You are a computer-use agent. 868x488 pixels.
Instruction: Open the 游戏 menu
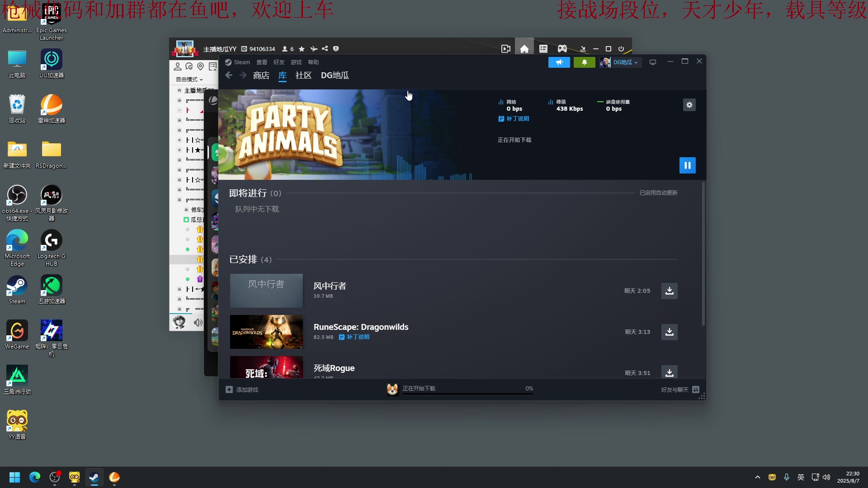pos(296,62)
